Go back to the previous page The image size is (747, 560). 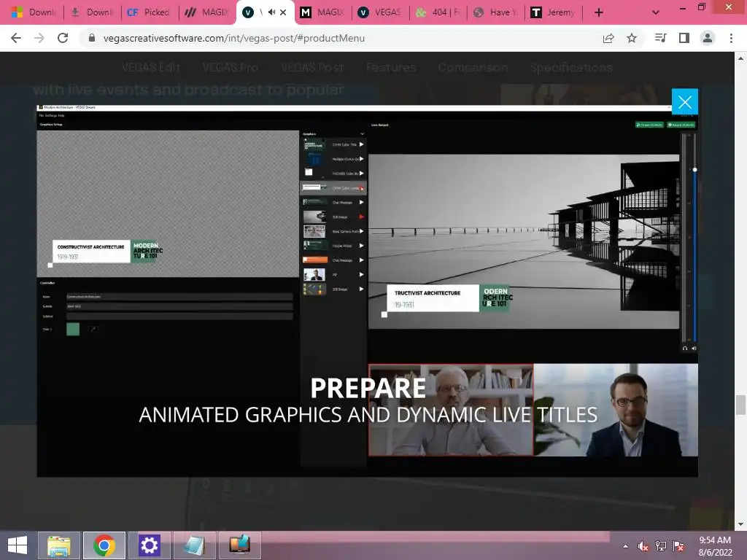(x=16, y=38)
